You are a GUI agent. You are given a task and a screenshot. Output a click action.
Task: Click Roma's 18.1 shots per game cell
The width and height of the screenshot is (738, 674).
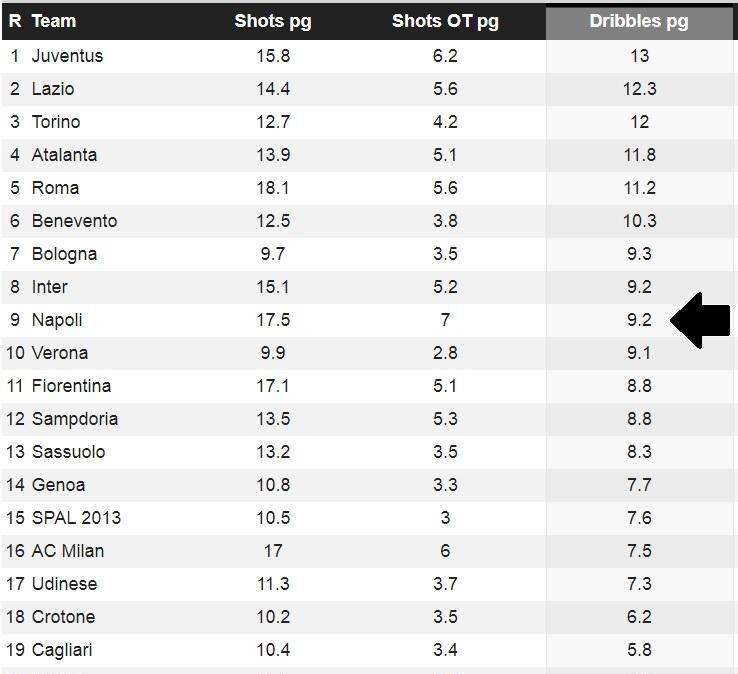tap(272, 188)
